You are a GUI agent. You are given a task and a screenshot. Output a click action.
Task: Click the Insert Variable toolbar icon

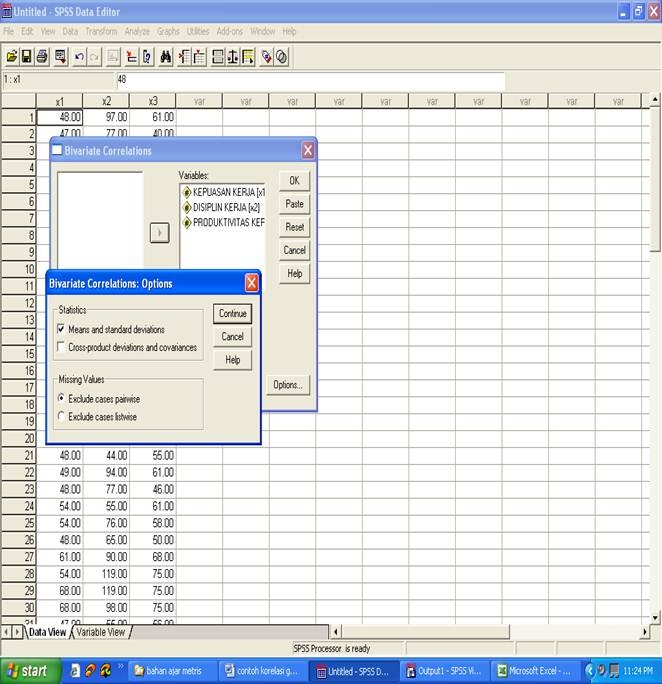coord(199,57)
